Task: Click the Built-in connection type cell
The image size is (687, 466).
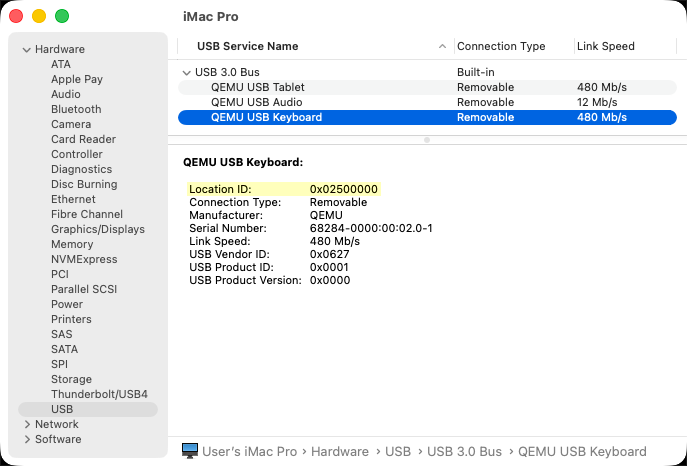Action: (475, 72)
